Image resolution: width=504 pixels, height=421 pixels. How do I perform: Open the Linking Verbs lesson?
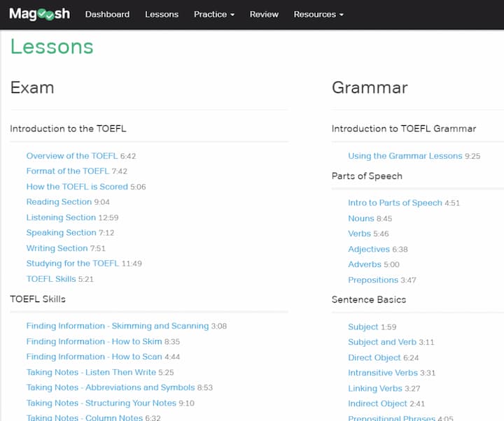click(375, 389)
